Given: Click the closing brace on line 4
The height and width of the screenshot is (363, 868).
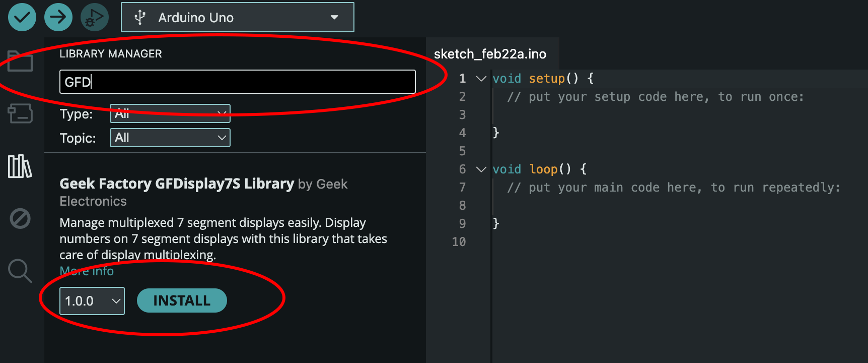Looking at the screenshot, I should click(496, 133).
